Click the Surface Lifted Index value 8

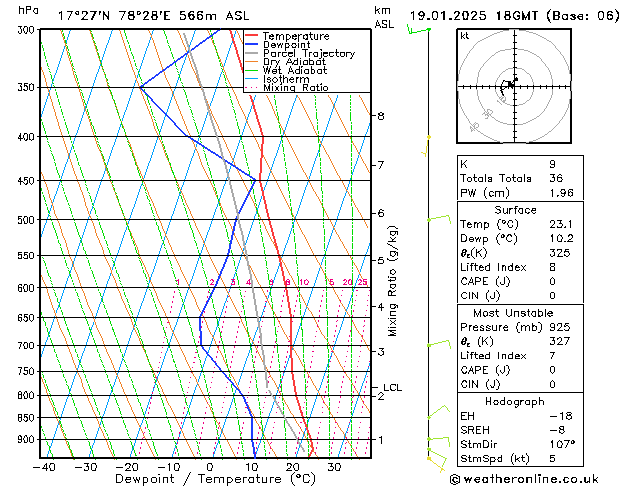click(552, 267)
